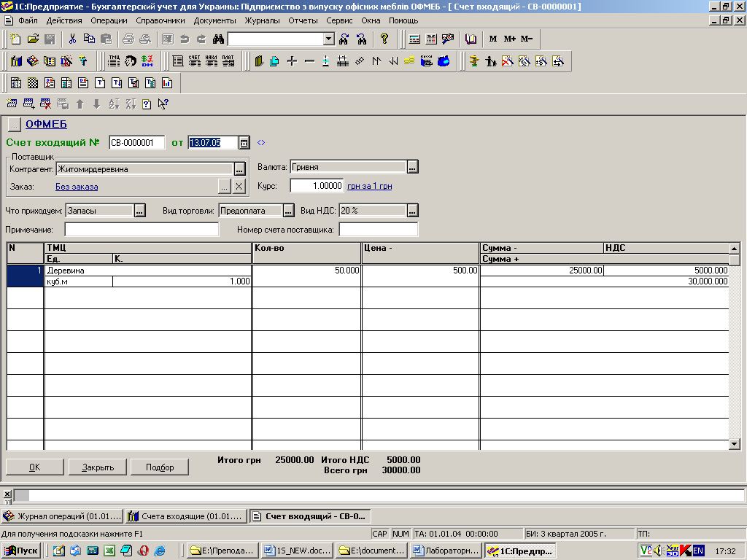This screenshot has height=560, width=747.
Task: Click the Copy icon next to the scissors
Action: (x=89, y=39)
